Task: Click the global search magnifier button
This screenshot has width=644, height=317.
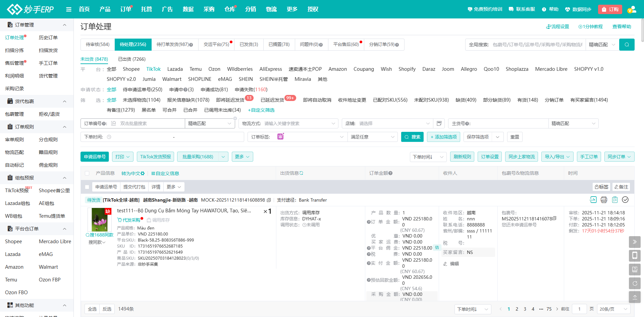Action: tap(627, 45)
